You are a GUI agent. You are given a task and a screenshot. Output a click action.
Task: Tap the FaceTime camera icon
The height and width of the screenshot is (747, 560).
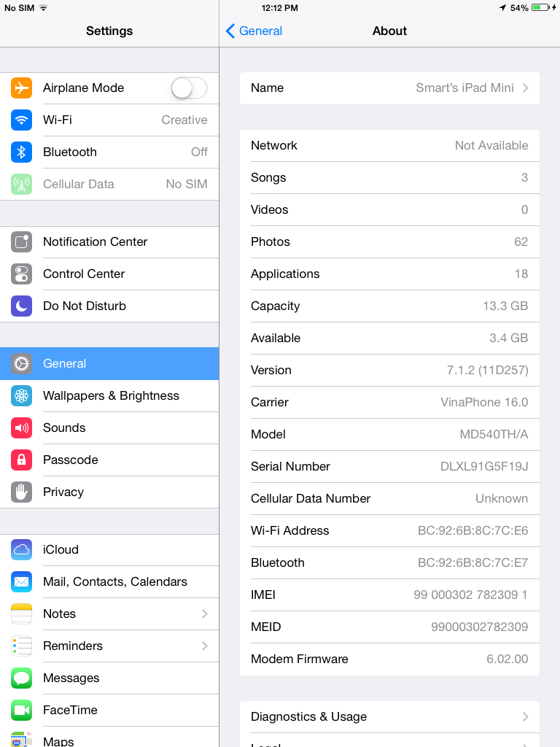click(x=21, y=711)
